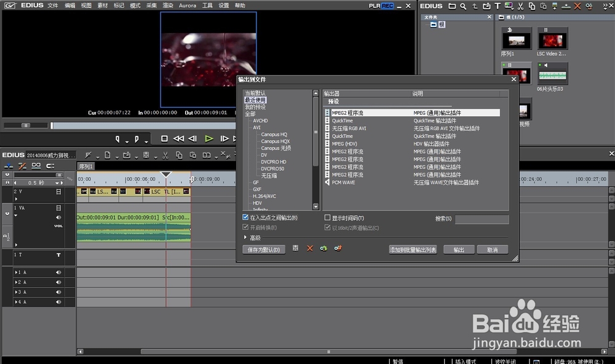Viewport: 615px width, 364px height.
Task: Click the player position scrub bar
Action: tap(143, 125)
